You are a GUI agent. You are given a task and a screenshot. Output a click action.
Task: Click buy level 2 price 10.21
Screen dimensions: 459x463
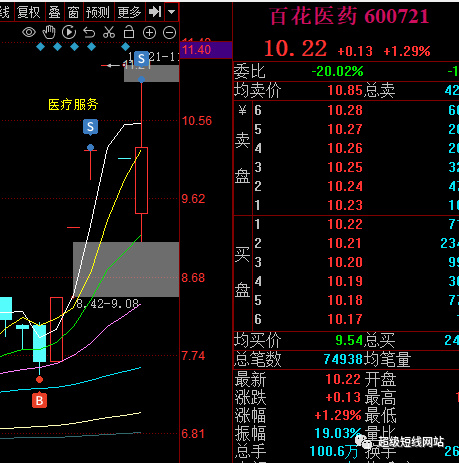345,243
